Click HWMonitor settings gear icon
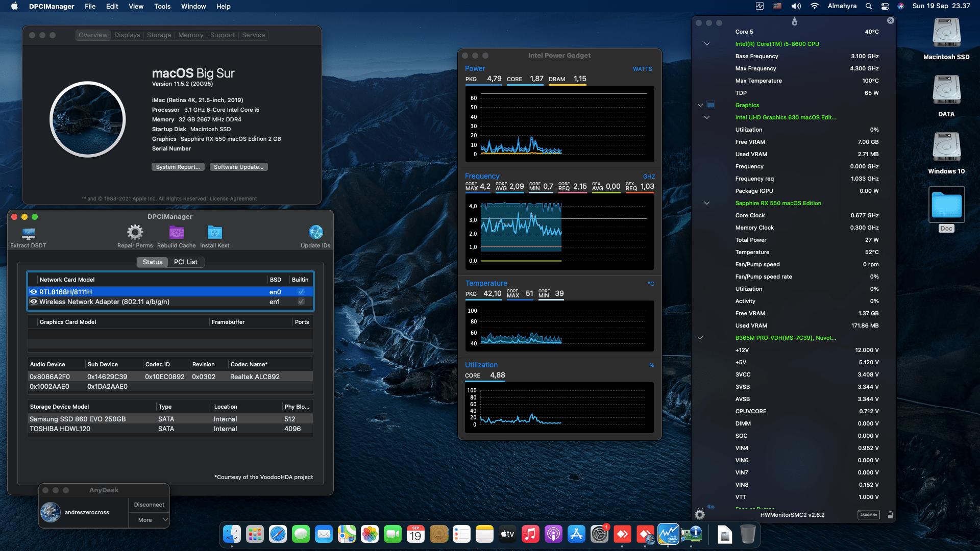Viewport: 980px width, 551px height. (700, 515)
